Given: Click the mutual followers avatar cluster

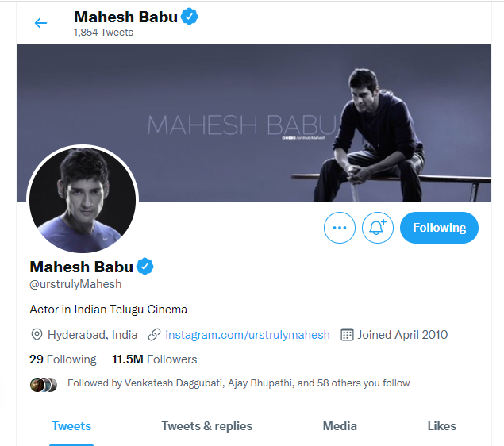Looking at the screenshot, I should tap(44, 385).
